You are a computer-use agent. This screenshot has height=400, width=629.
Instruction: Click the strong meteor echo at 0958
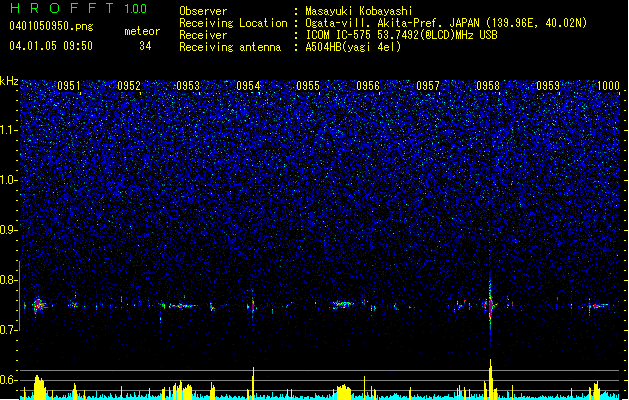(490, 305)
